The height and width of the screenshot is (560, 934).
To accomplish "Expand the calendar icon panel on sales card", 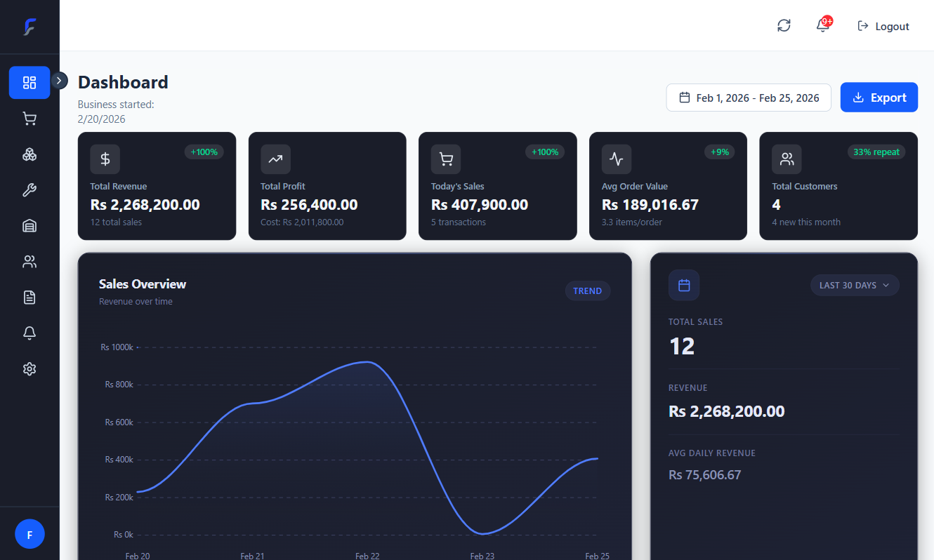I will click(683, 285).
